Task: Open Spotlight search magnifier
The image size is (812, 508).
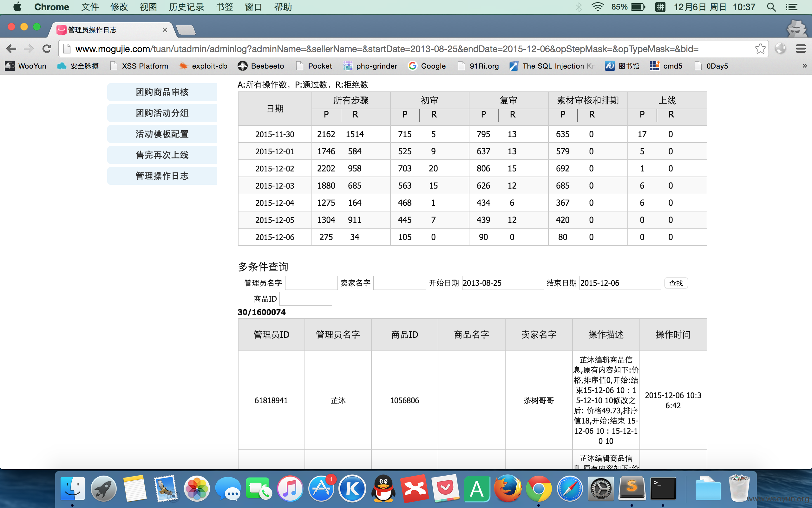Action: 771,7
